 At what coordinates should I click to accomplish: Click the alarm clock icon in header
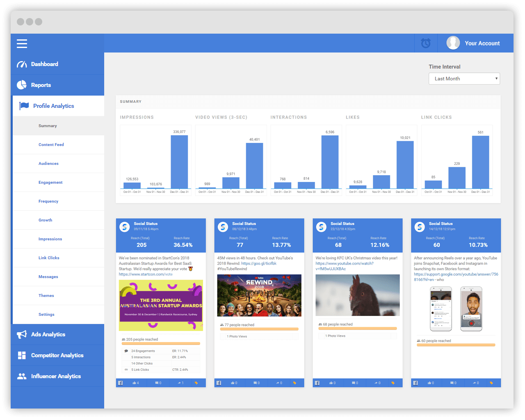pos(426,43)
